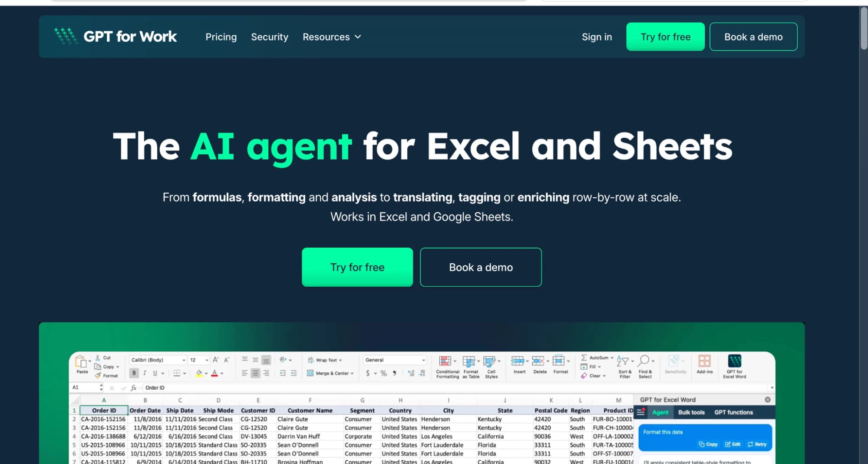Click the Cell Styles icon
Screen dimensions: 868x464
489,361
